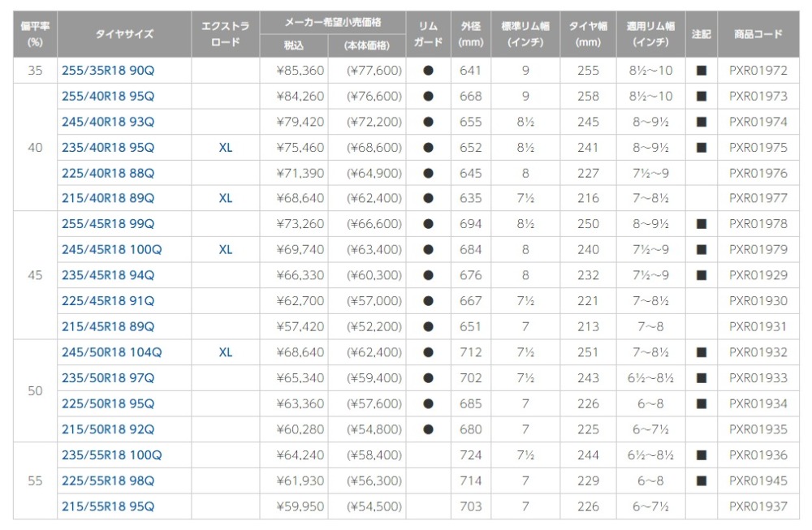This screenshot has height=530, width=812.
Task: Open the 215/50R18 92Q tire link
Action: coord(108,429)
